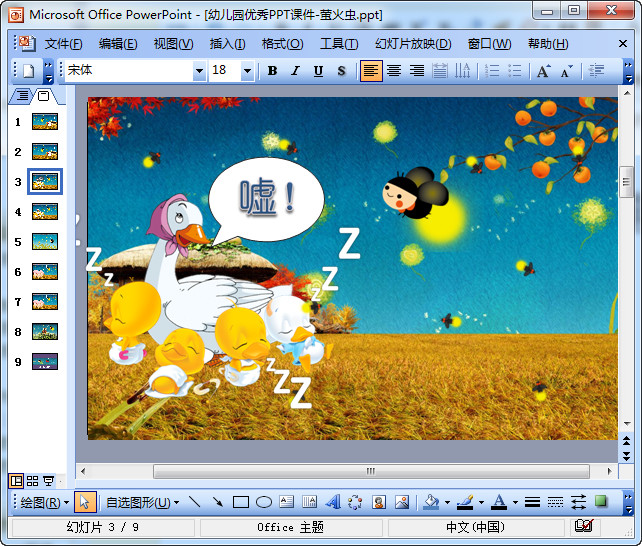Align text left
Image resolution: width=642 pixels, height=546 pixels.
[371, 71]
